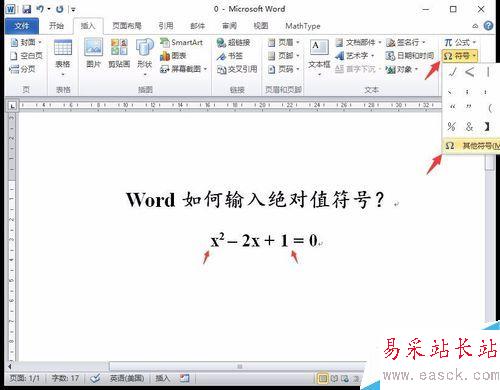Click the Ω 符号 symbol button
500x390 pixels.
point(460,56)
